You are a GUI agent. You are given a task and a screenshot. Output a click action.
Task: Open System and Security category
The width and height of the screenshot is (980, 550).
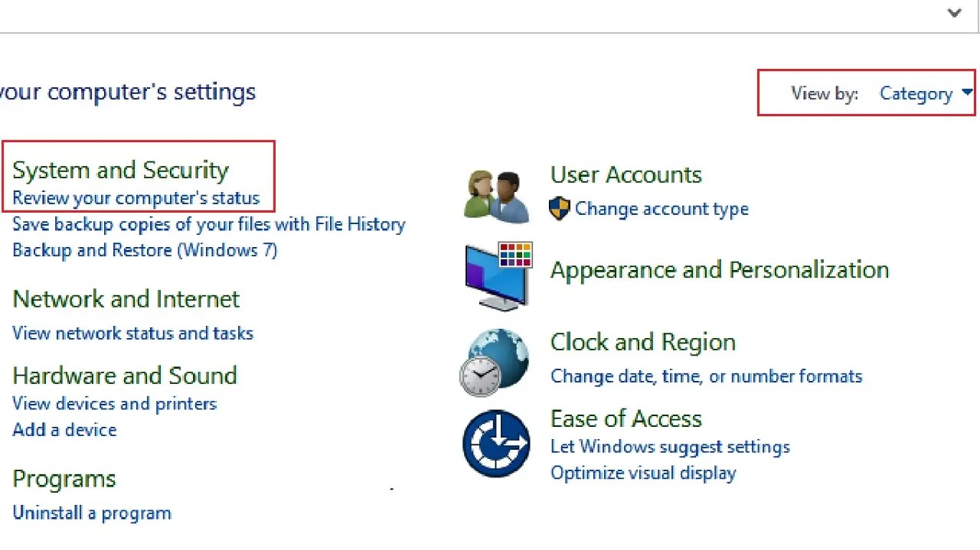pos(120,170)
